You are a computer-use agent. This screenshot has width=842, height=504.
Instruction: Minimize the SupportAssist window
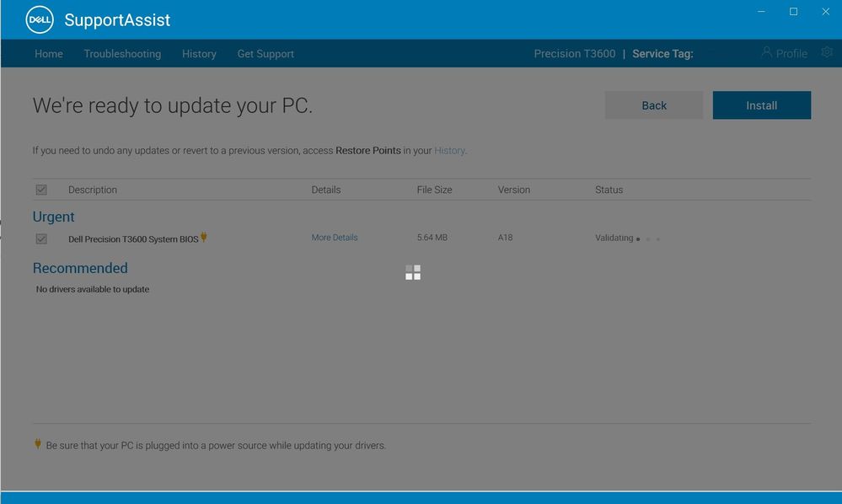coord(761,11)
